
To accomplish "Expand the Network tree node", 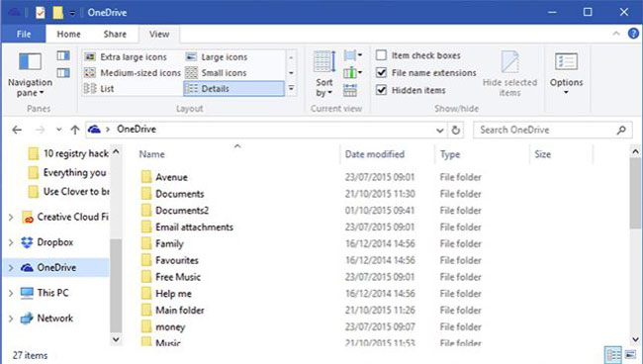I will point(11,318).
